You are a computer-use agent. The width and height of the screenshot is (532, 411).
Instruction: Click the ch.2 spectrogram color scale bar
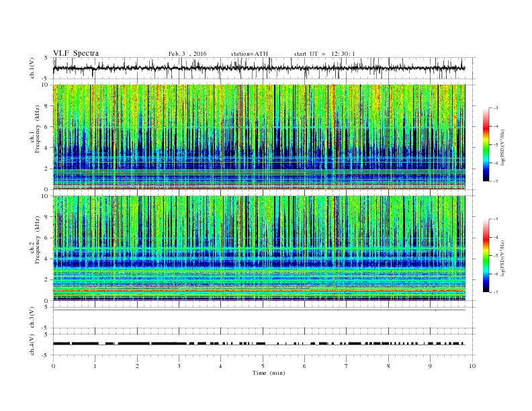(x=486, y=256)
